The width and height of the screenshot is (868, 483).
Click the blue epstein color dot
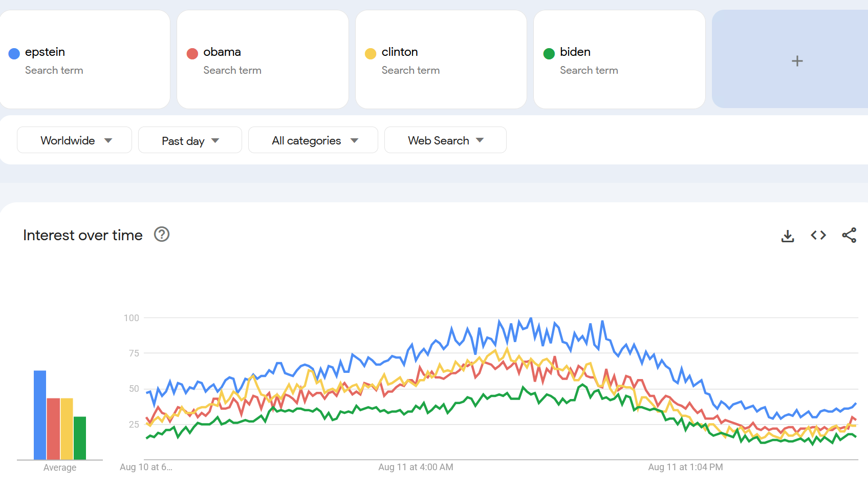(x=14, y=53)
